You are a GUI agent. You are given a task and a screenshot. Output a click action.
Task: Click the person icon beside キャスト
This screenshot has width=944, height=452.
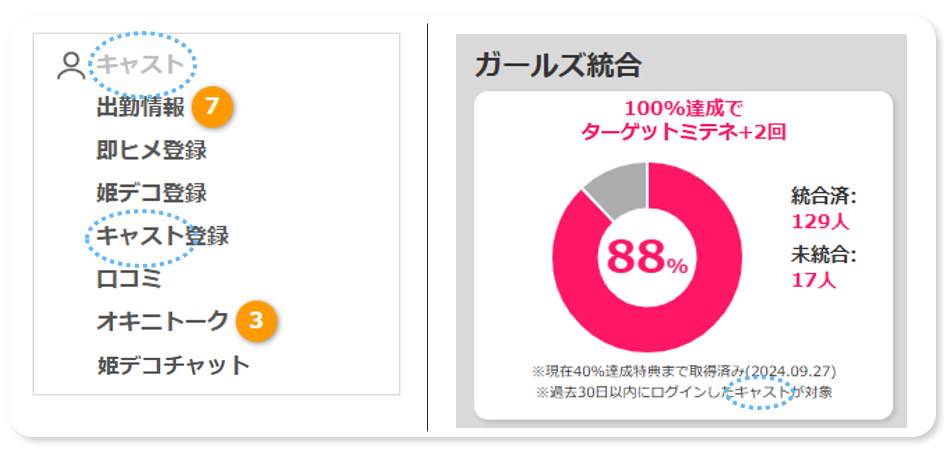[71, 66]
